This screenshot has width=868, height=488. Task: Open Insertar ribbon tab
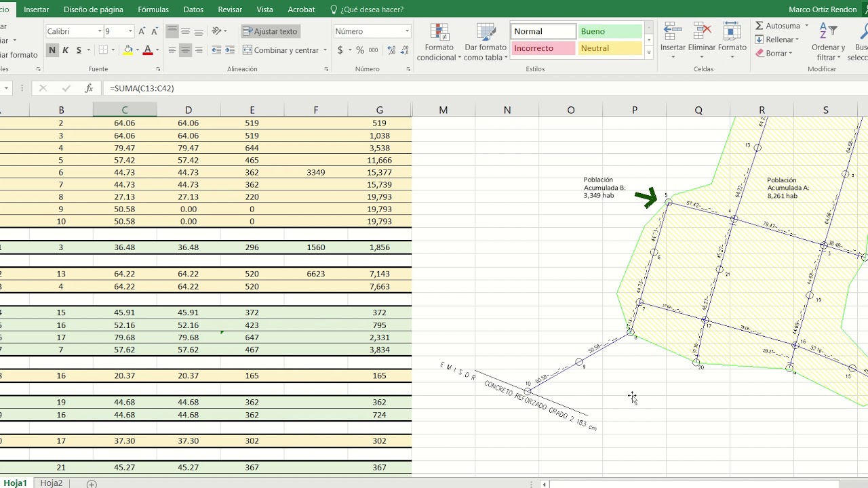click(36, 9)
